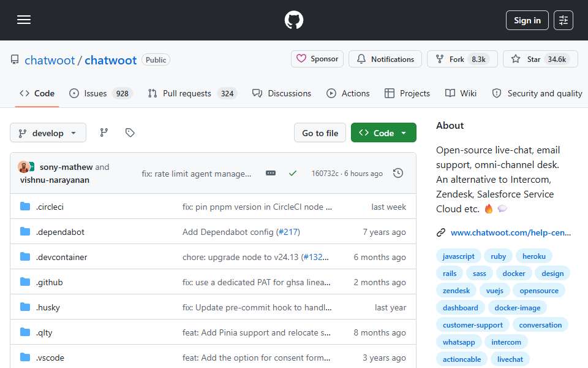Click sony-mathew author avatar
The width and height of the screenshot is (588, 368).
pyautogui.click(x=24, y=167)
